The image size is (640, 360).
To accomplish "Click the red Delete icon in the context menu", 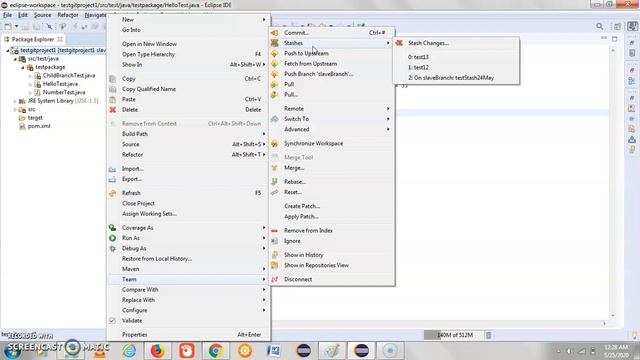I will tap(113, 109).
